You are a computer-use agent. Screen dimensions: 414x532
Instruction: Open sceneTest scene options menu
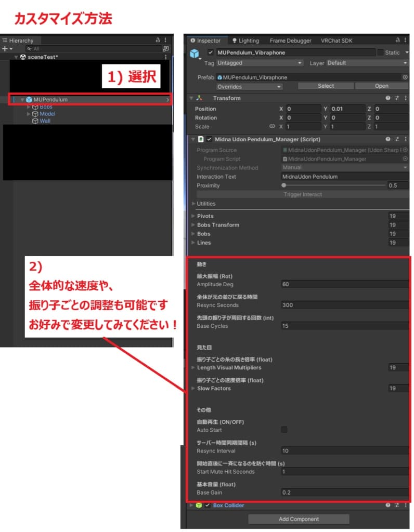click(x=166, y=57)
